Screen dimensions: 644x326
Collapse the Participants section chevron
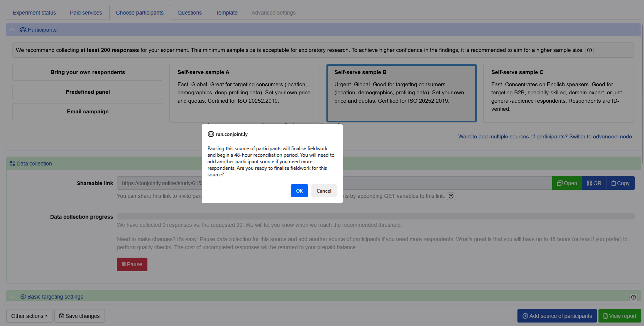(x=12, y=30)
